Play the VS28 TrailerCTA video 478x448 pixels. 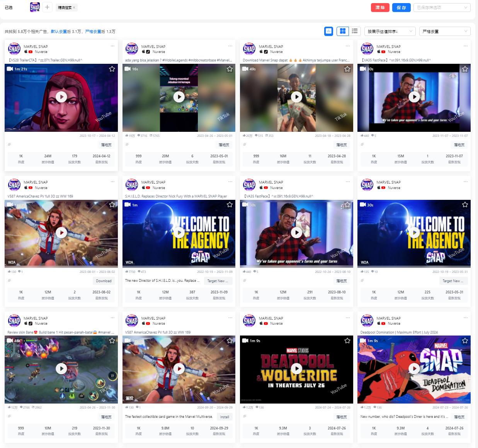(x=61, y=97)
